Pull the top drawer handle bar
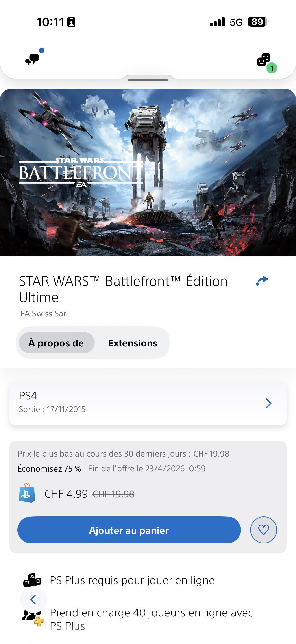296x644 pixels. (148, 80)
